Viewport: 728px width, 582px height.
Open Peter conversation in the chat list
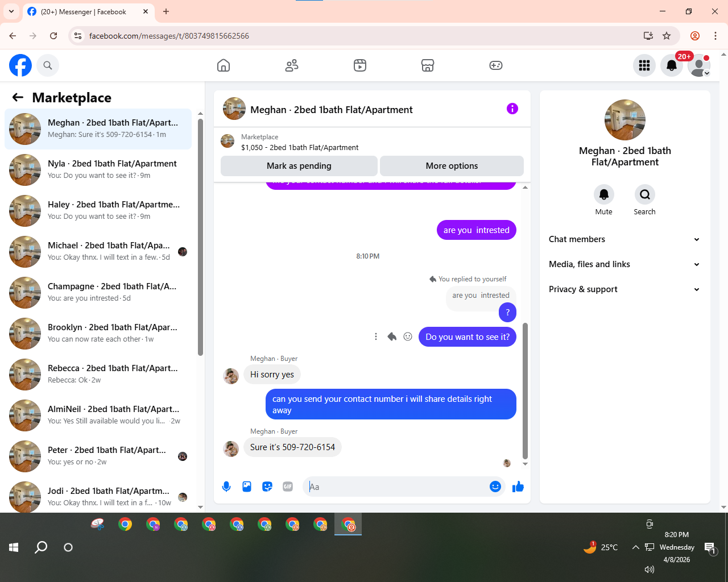(x=98, y=456)
